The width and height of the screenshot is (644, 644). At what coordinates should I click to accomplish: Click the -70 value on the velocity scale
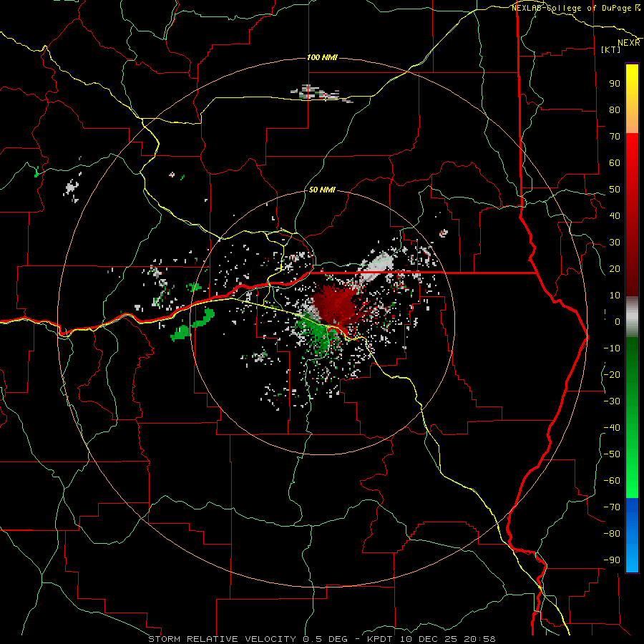tap(612, 507)
